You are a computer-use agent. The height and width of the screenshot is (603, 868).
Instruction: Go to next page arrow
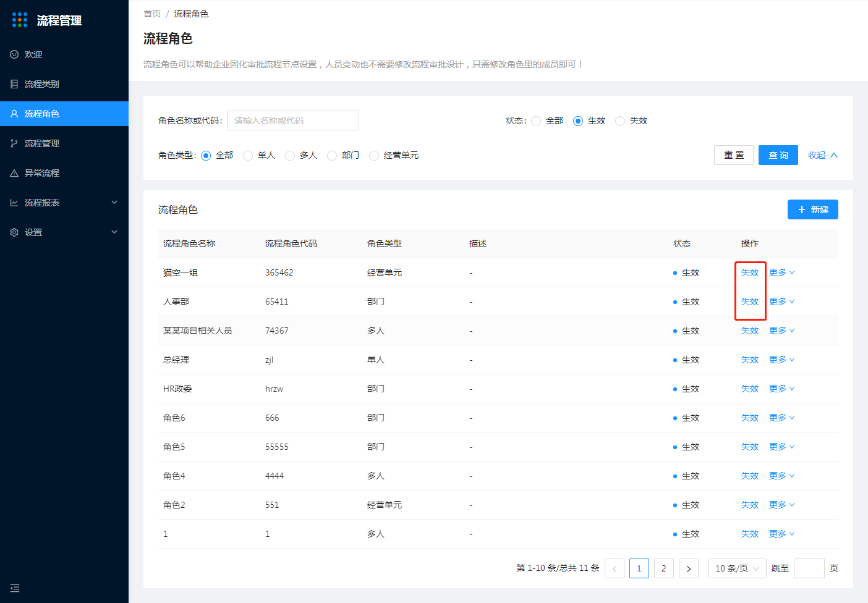click(x=689, y=568)
